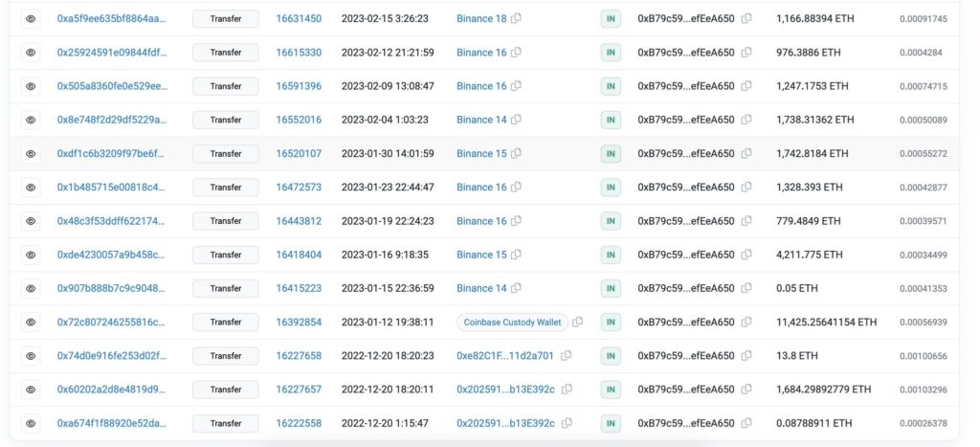Copy the Binance 18 sender address
The width and height of the screenshot is (980, 447).
pyautogui.click(x=516, y=19)
